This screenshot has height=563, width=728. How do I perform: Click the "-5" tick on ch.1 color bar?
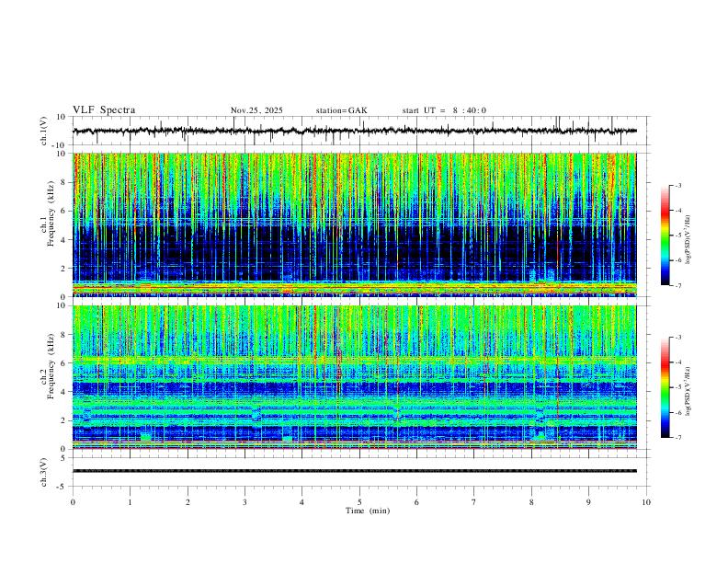pos(677,236)
